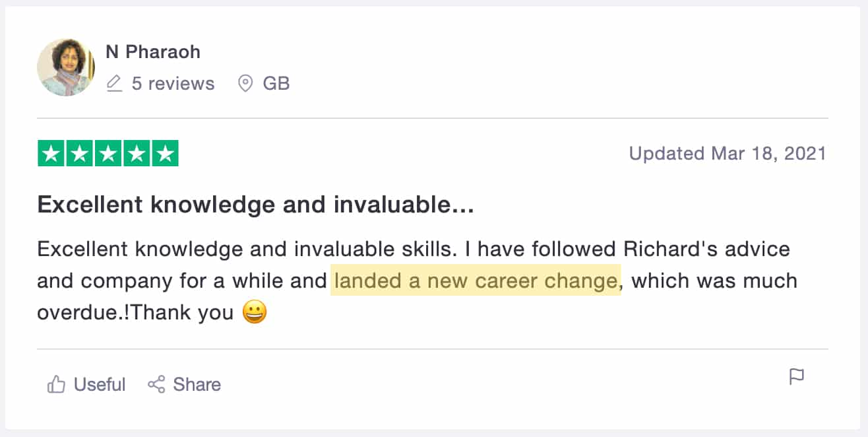
Task: Open the N Pharaoh reviewer name
Action: pyautogui.click(x=153, y=52)
